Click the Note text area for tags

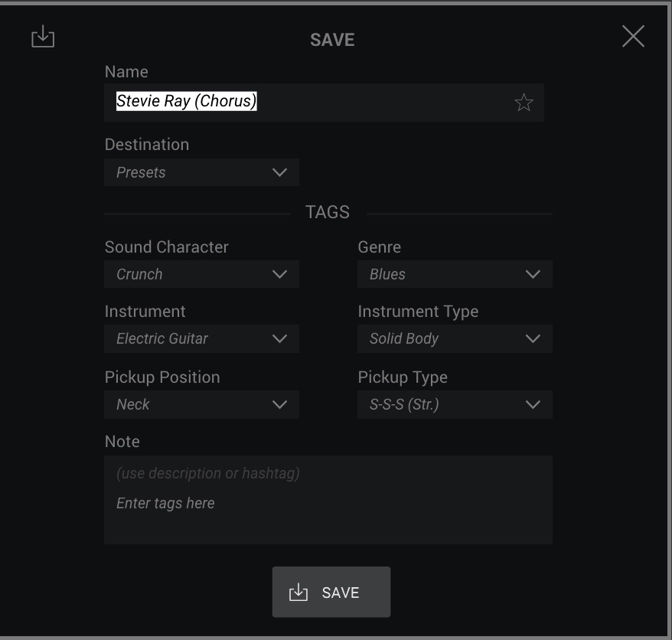(x=328, y=500)
